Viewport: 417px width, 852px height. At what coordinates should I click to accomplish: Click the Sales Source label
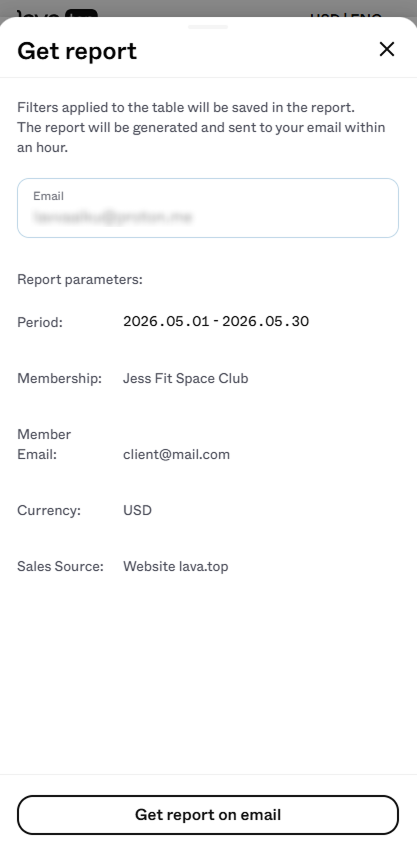[x=60, y=567]
